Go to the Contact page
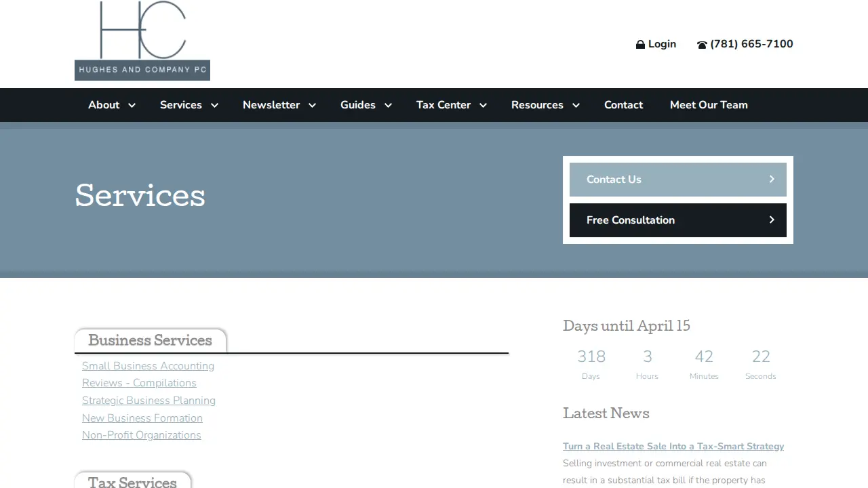This screenshot has width=868, height=488. point(623,104)
